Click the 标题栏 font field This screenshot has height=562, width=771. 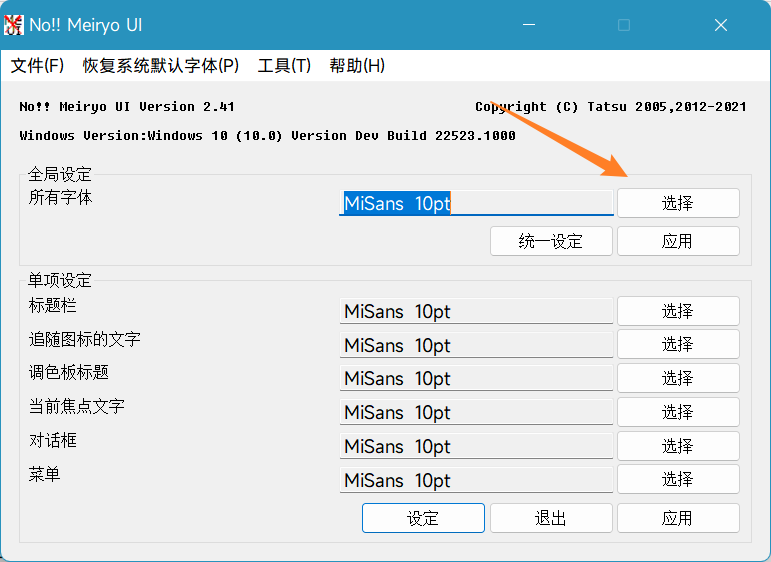point(476,311)
